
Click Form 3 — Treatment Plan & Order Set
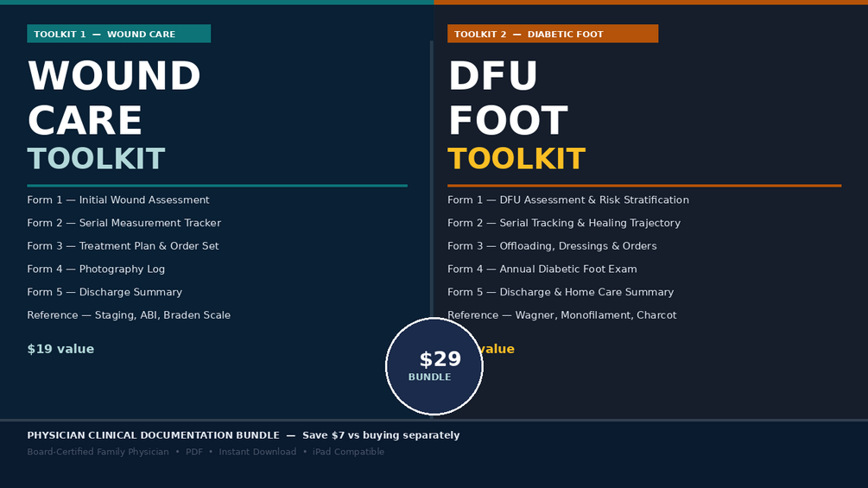(x=123, y=245)
